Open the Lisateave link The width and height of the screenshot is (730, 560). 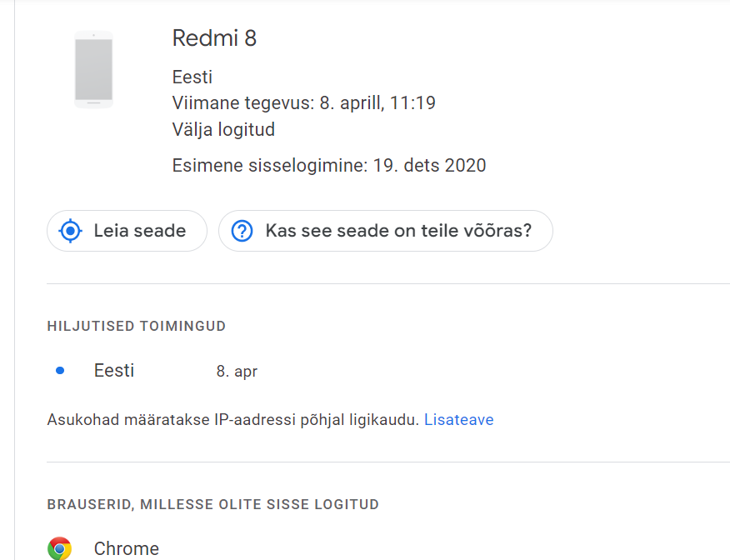tap(458, 419)
